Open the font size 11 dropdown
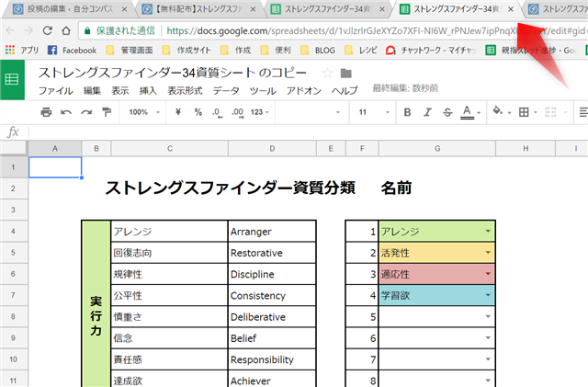588x387 pixels. [x=374, y=112]
